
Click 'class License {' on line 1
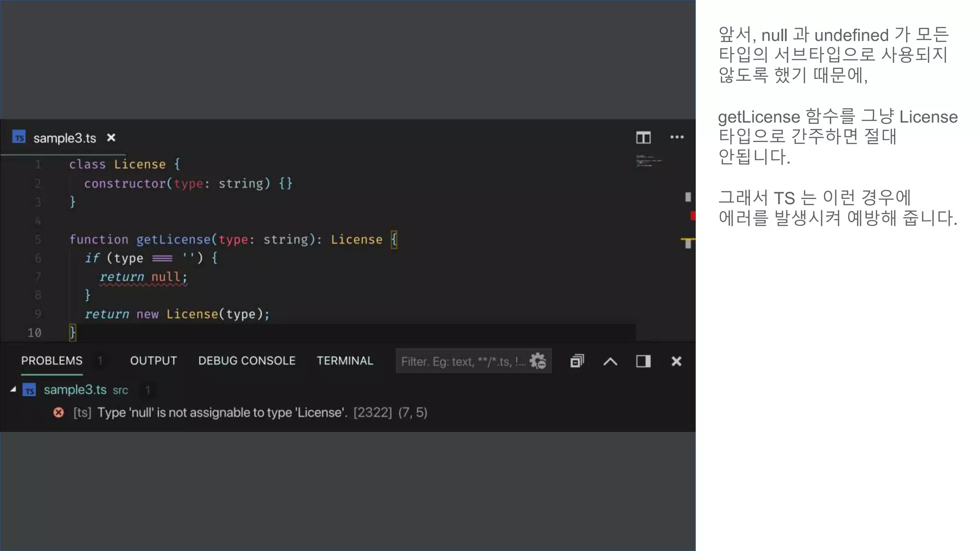tap(124, 164)
